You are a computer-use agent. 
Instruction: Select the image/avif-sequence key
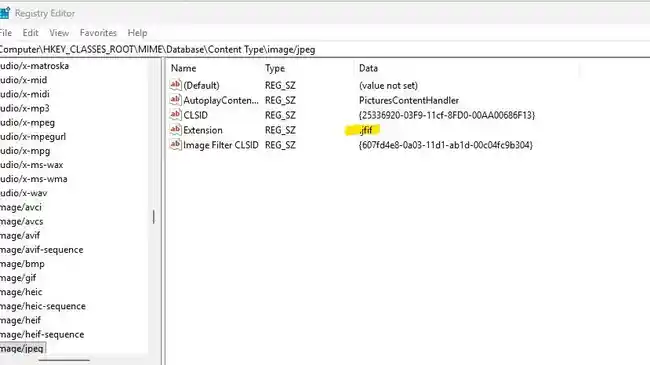point(41,250)
